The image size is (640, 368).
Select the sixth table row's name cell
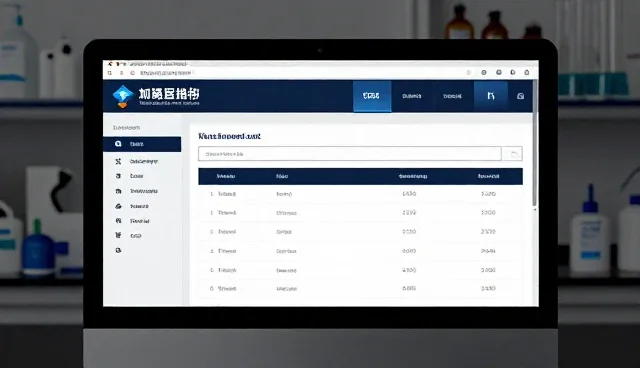[x=227, y=288]
